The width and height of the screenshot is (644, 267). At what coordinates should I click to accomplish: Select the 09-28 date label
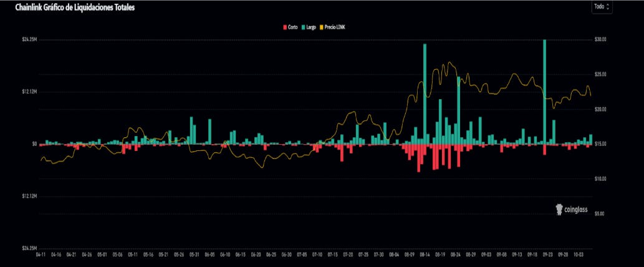[564, 255]
